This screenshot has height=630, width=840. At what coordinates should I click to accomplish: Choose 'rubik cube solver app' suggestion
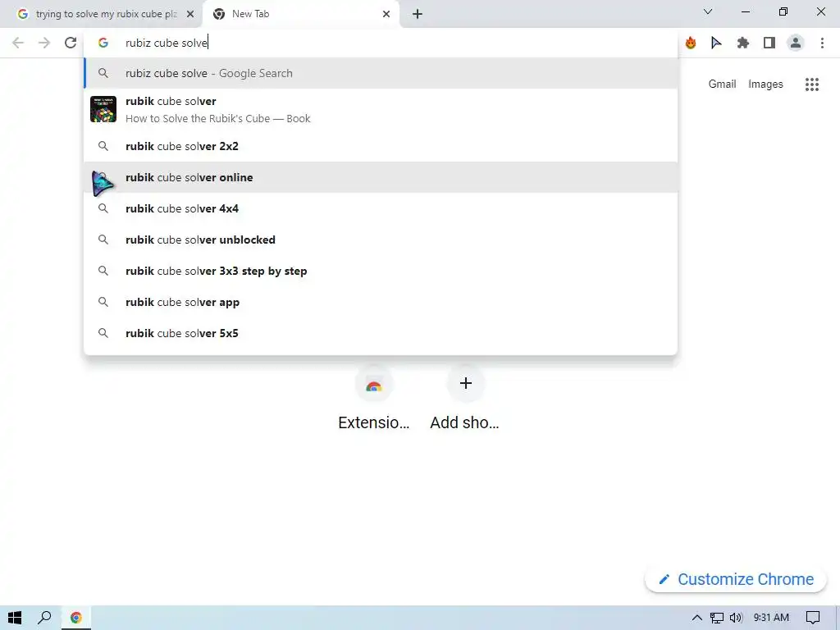click(381, 302)
